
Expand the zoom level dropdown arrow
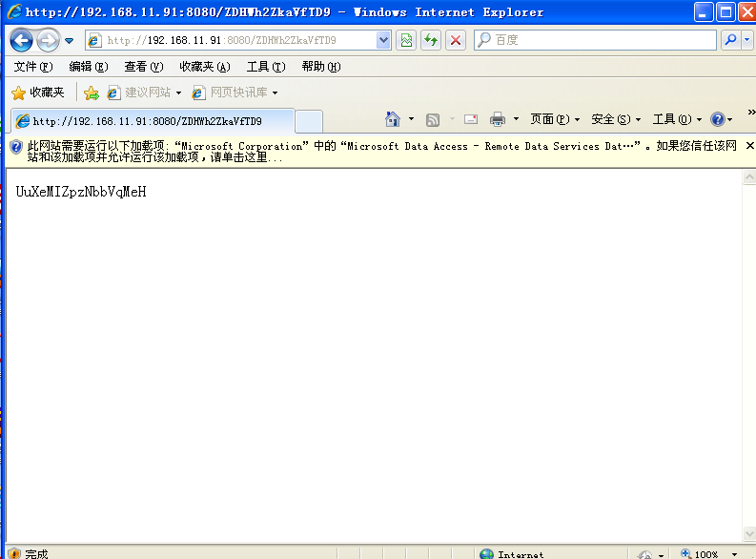734,554
